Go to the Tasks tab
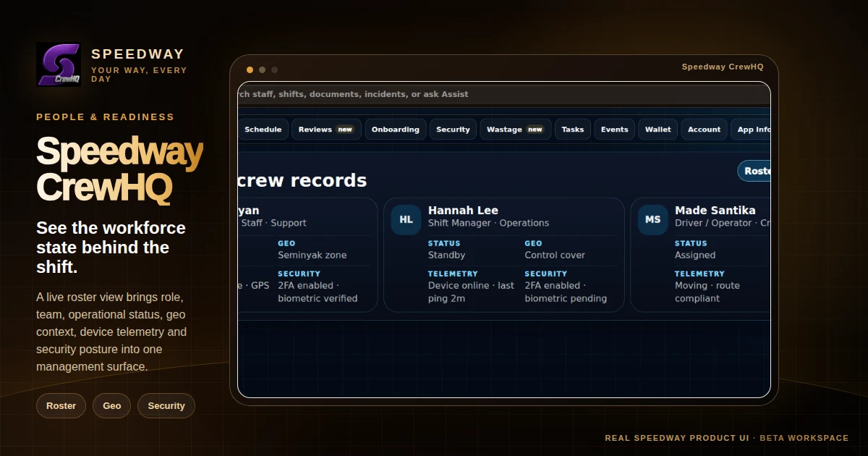The height and width of the screenshot is (456, 868). pos(573,130)
